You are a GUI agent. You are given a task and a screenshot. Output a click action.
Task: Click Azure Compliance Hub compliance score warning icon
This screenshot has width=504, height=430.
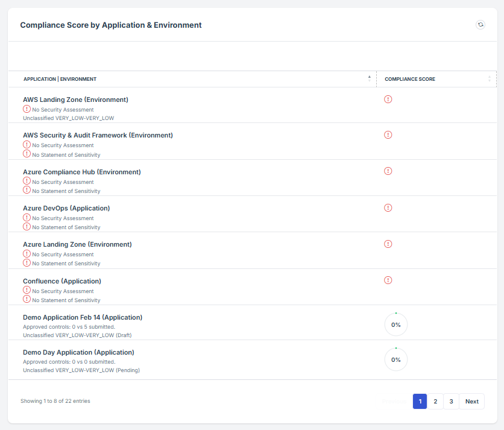388,171
